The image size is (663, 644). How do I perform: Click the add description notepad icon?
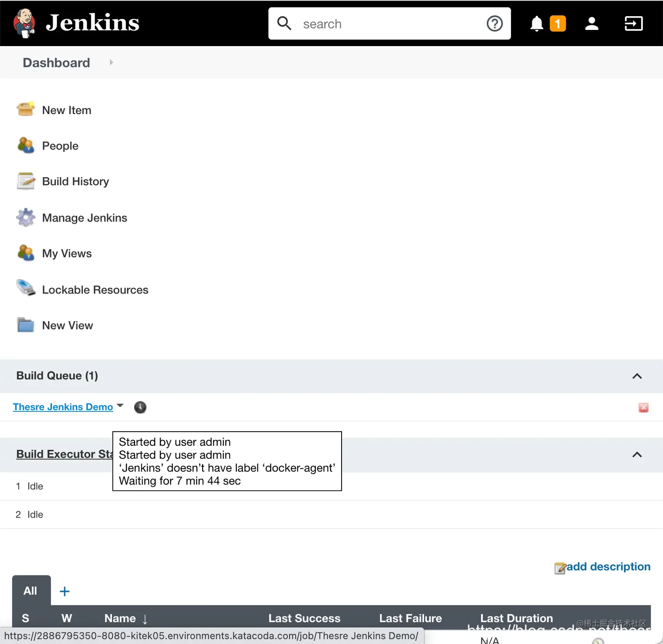[x=560, y=568]
